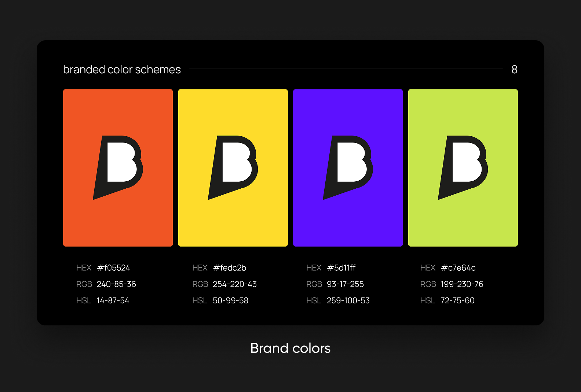Screen dimensions: 581x392
Task: Select hex value #c7e64c
Action: (458, 268)
